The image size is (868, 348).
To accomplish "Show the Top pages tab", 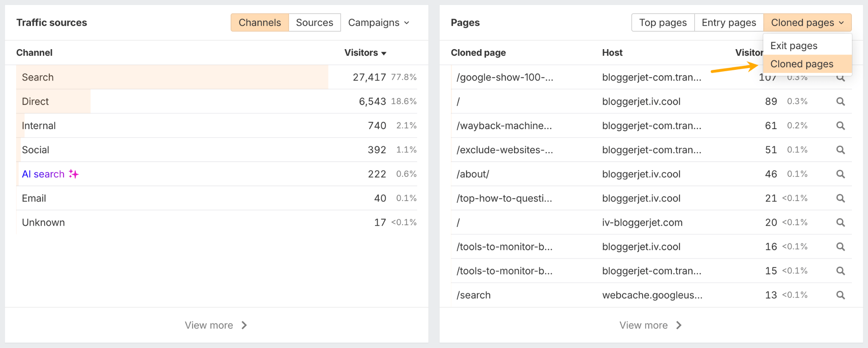I will tap(662, 22).
